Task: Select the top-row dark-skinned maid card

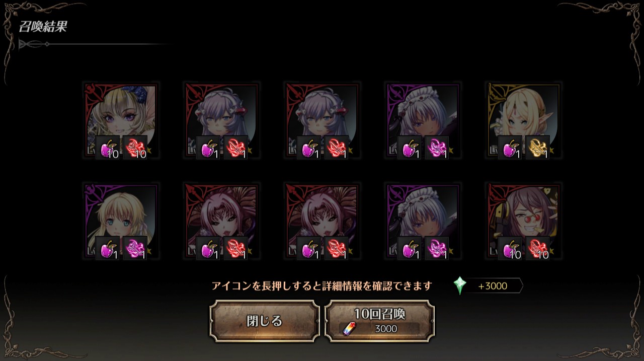Action: 423,121
